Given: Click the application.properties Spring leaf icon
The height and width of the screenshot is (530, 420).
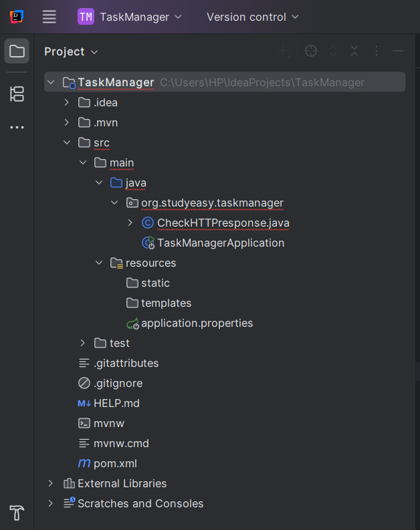Looking at the screenshot, I should tap(132, 323).
